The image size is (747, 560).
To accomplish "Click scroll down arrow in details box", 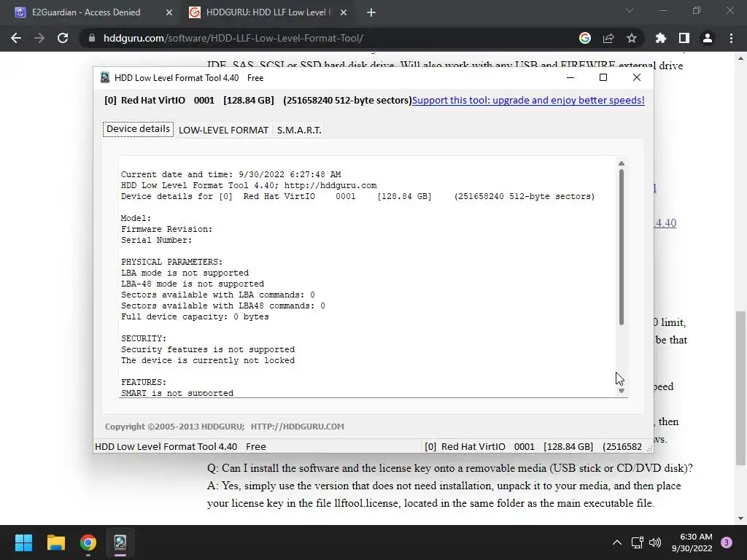I will [622, 391].
